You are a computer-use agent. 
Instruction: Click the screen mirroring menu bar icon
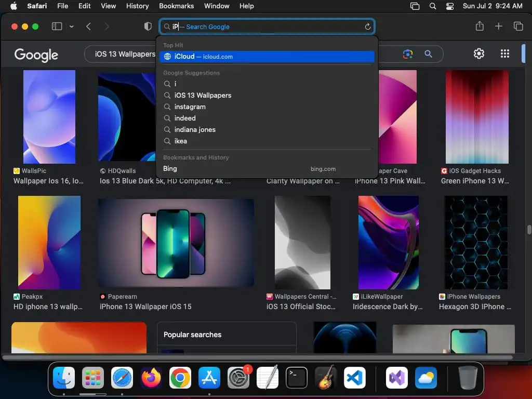tap(415, 6)
